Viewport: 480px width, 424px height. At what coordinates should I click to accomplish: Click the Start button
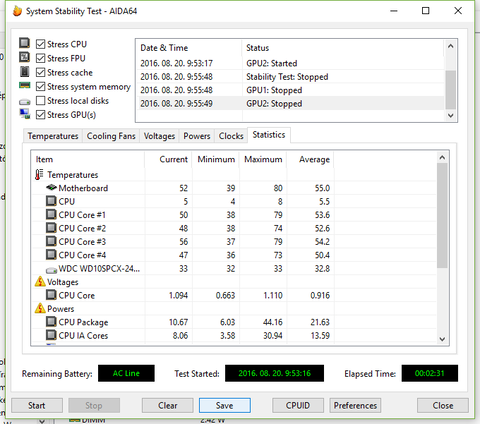37,405
